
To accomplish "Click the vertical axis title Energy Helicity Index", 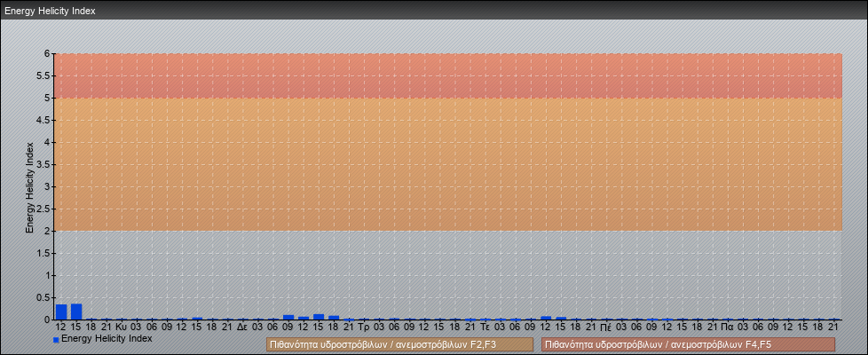I will [30, 187].
